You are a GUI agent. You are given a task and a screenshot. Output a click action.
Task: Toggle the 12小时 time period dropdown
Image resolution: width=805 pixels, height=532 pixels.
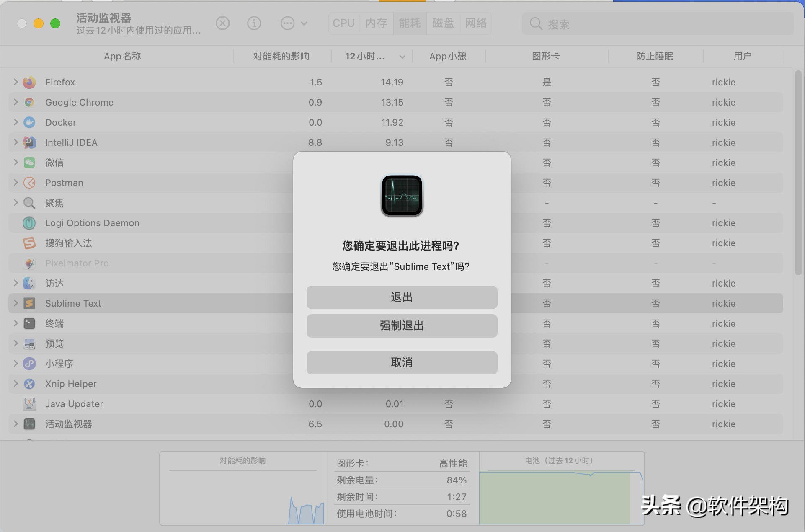[x=401, y=56]
